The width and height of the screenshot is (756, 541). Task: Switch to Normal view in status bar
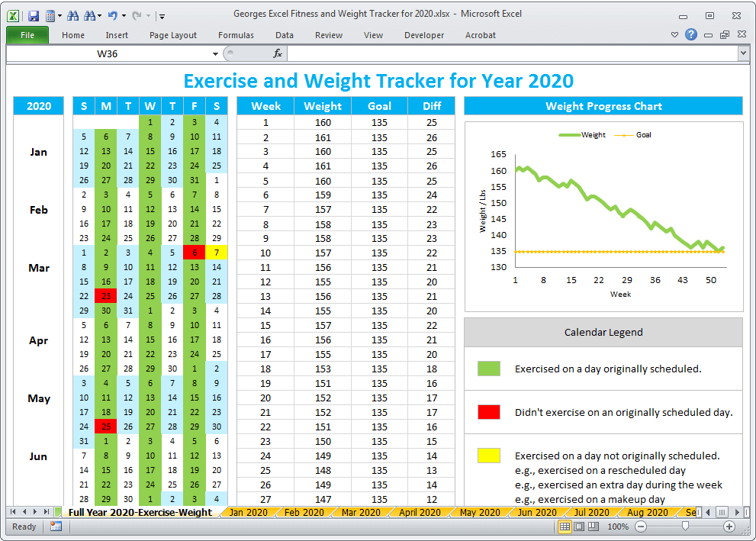click(565, 527)
